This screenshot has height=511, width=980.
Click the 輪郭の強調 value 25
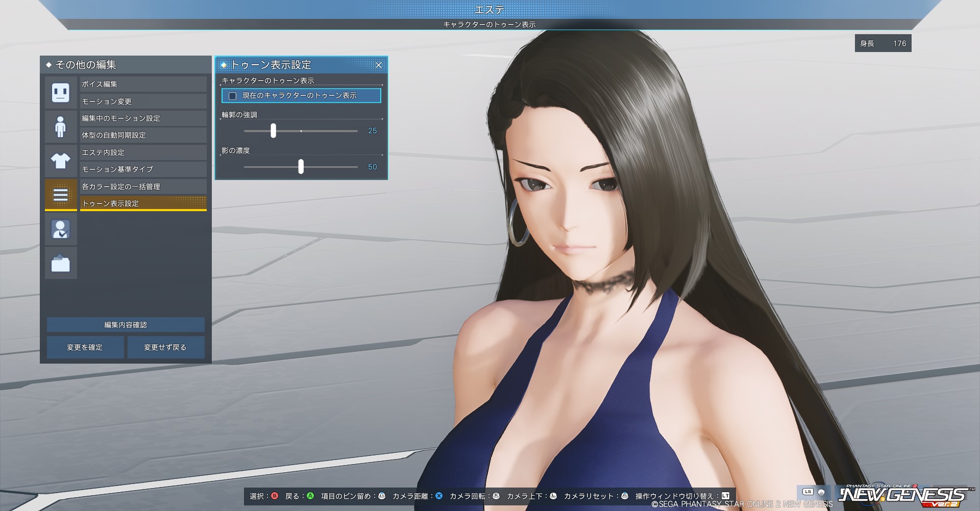373,131
